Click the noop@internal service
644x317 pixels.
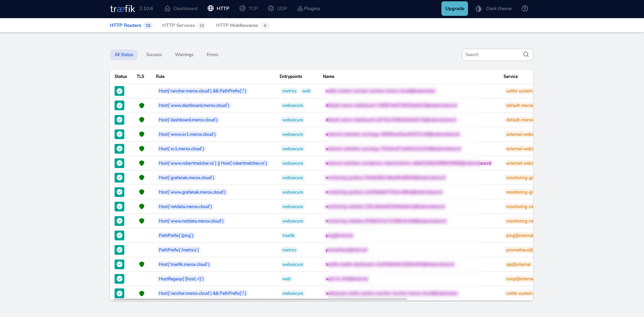tap(519, 279)
